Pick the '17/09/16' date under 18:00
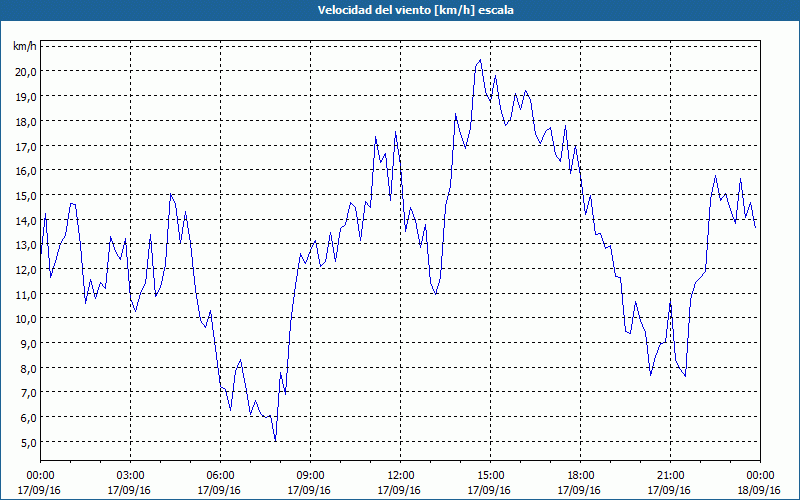Viewport: 800px width, 500px height. tap(580, 490)
